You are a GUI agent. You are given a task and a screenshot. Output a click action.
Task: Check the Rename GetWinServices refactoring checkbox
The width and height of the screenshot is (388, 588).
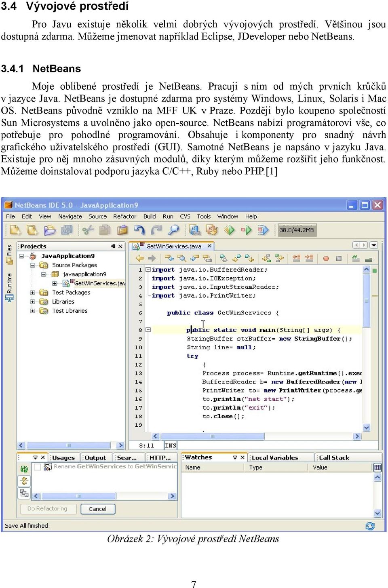(38, 467)
